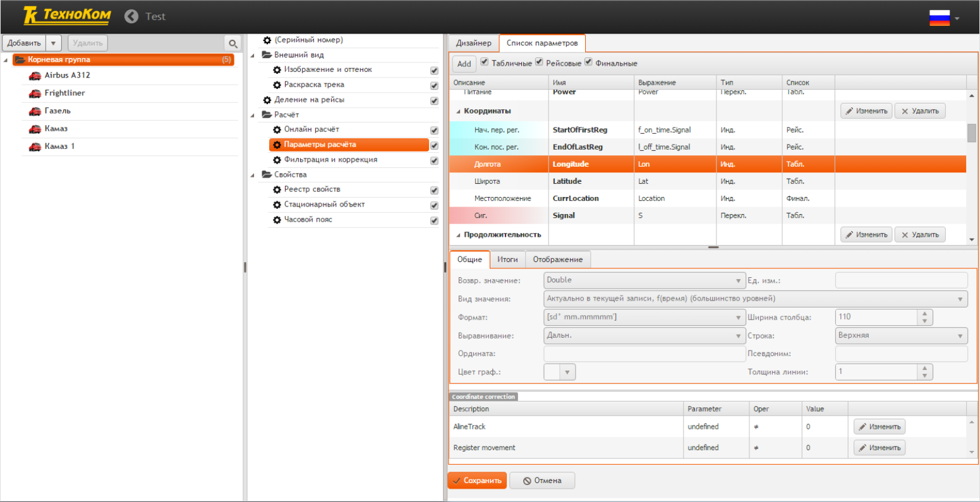Click gear icon of Серийный номер
Screen dimensions: 980x502
(267, 40)
